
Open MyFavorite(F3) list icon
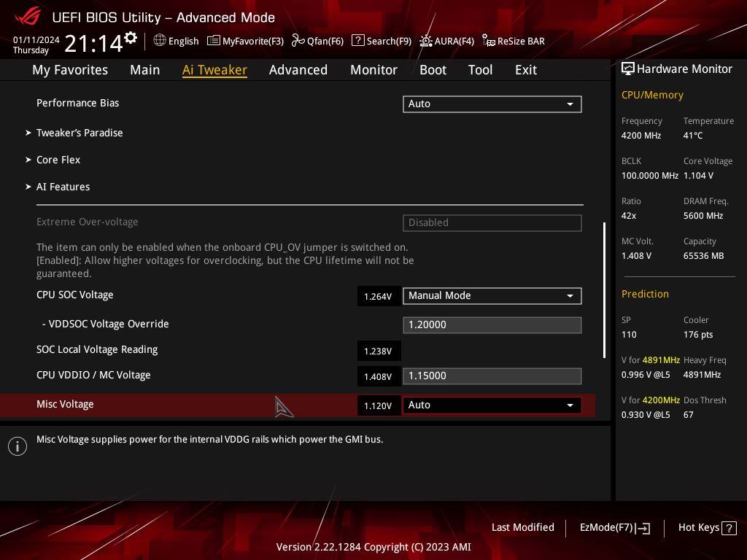[x=214, y=41]
